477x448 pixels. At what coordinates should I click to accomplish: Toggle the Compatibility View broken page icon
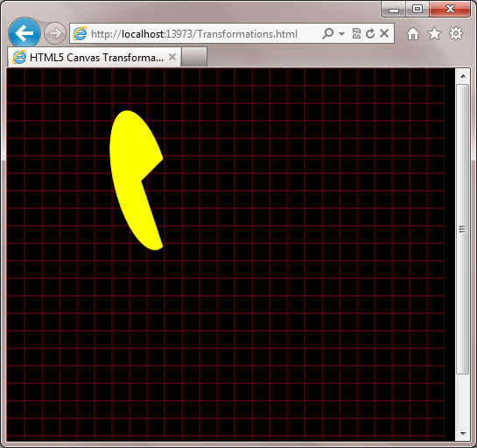pyautogui.click(x=356, y=33)
